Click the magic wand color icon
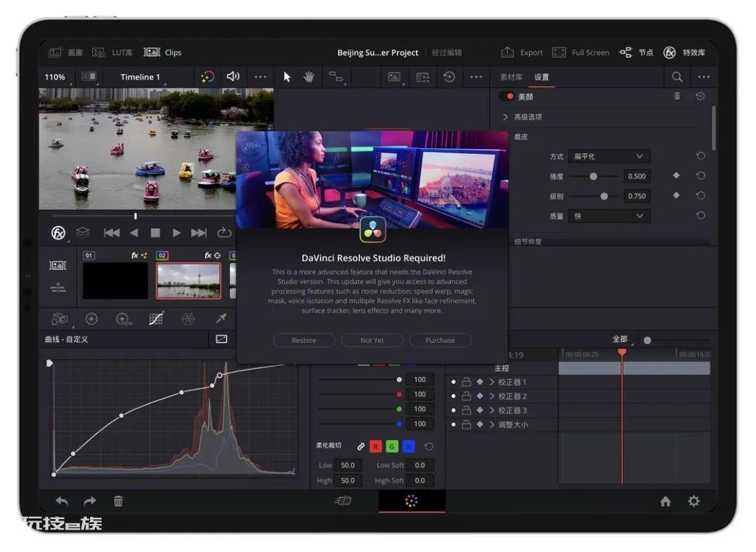Viewport: 756px width, 552px height. [207, 76]
